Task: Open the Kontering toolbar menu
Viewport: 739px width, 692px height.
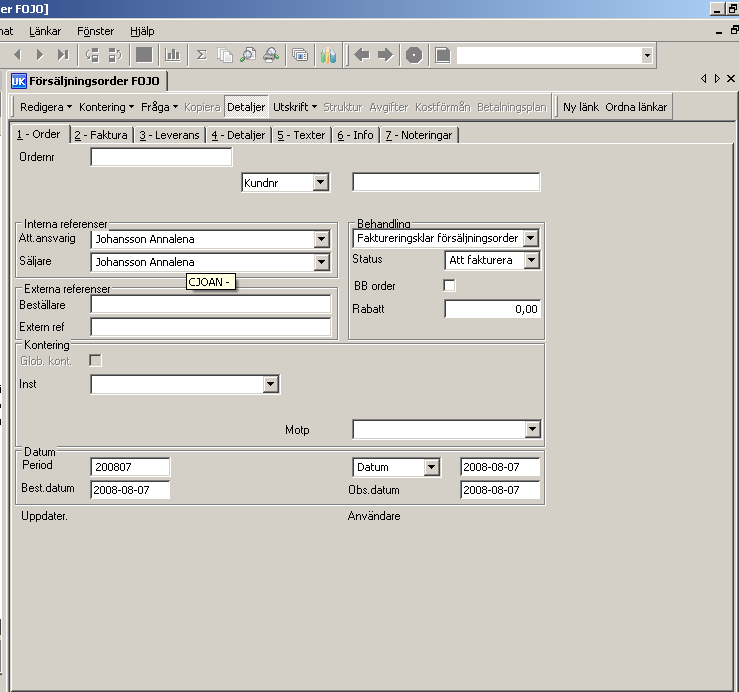Action: (x=107, y=107)
